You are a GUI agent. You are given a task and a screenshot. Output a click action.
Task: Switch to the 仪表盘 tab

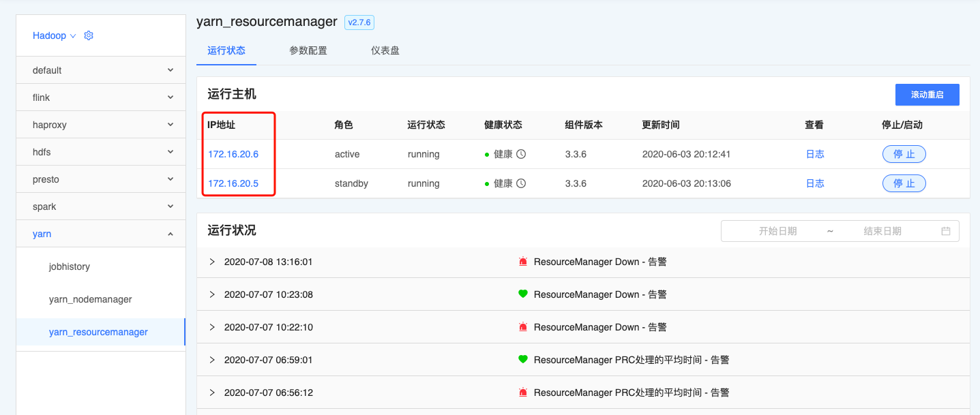click(385, 50)
